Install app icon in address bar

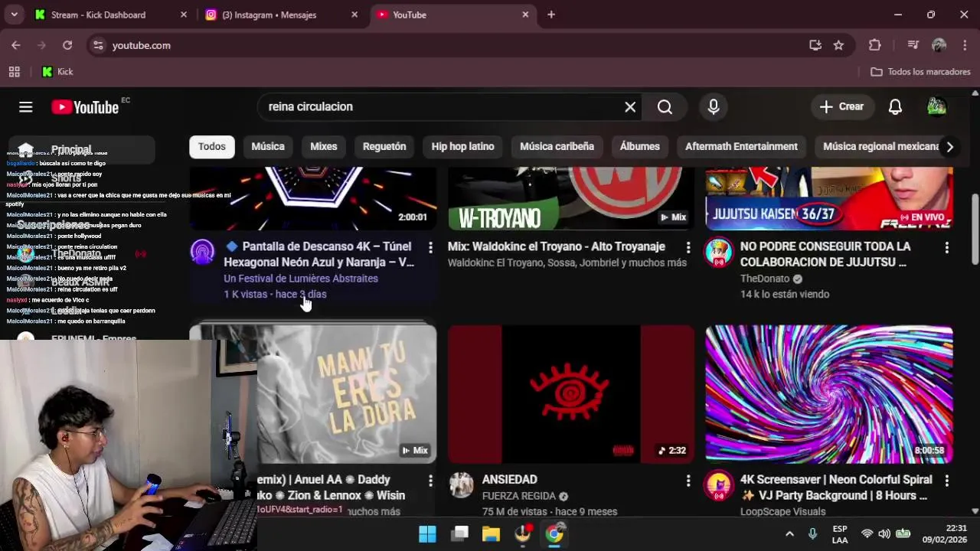click(x=815, y=45)
